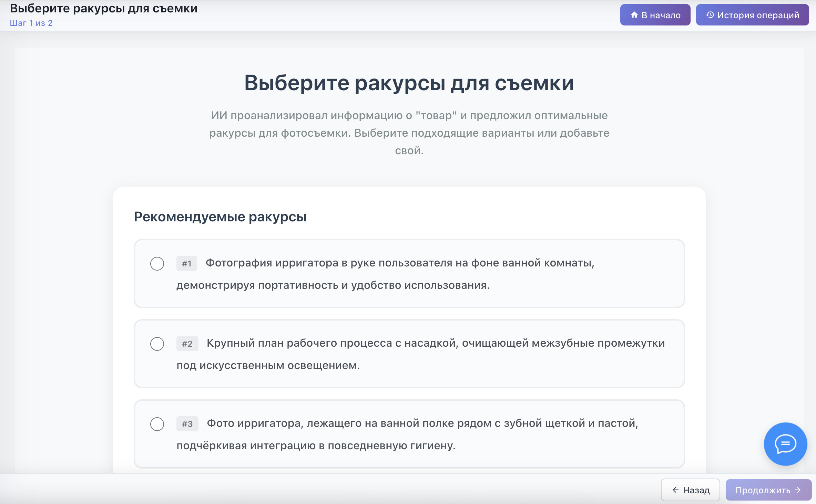Screen dimensions: 816x504
Task: Click the #3 number badge
Action: [187, 424]
